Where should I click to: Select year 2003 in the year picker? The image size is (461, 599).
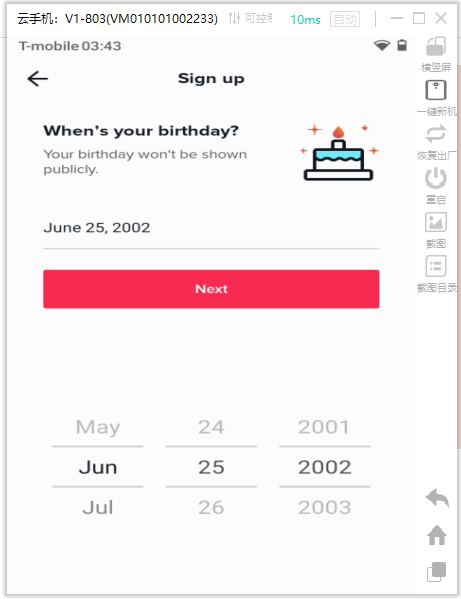point(325,508)
